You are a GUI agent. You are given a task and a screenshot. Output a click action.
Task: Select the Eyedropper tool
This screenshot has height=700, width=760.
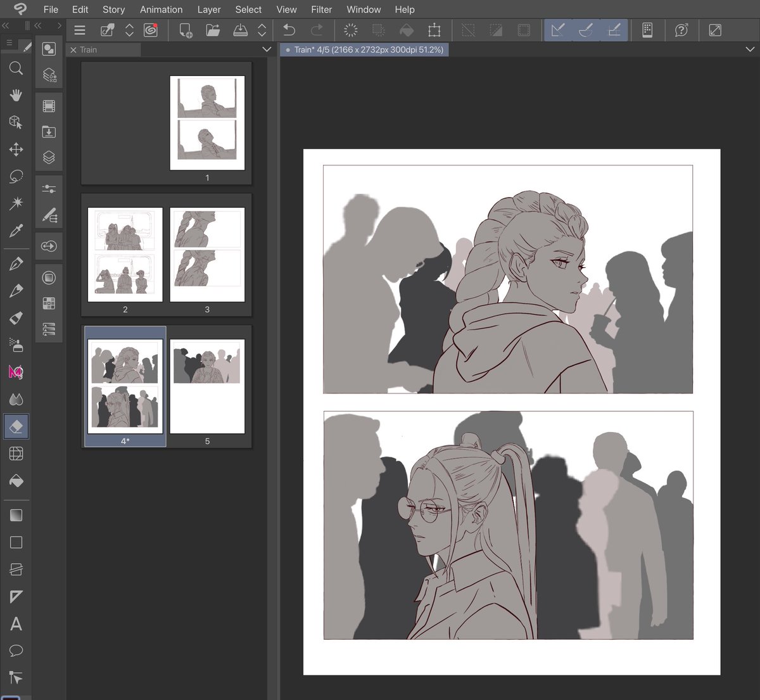click(16, 231)
